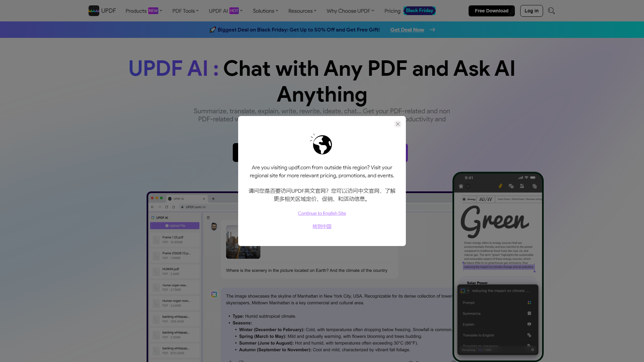Click the Log in button top right
Viewport: 644px width, 362px height.
click(x=532, y=11)
